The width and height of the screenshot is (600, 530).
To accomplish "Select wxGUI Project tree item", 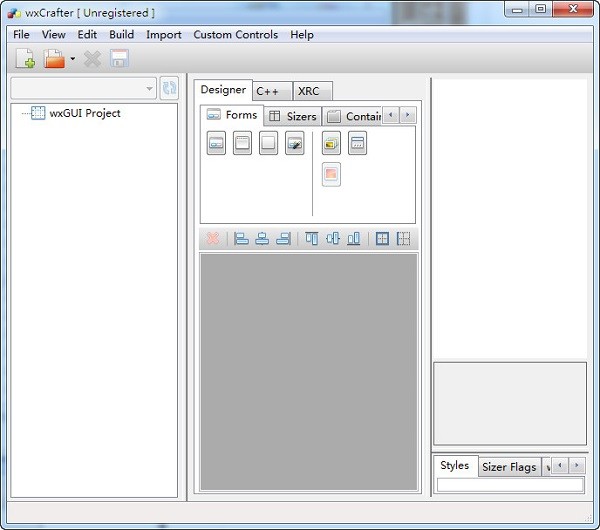I will point(84,113).
